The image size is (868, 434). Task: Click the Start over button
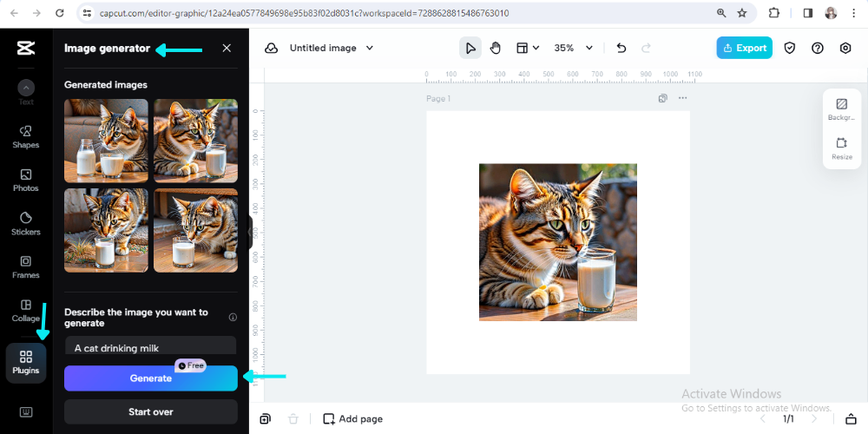[150, 411]
